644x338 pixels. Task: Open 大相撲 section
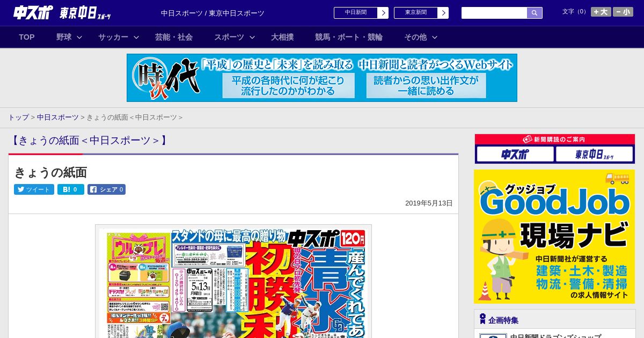282,37
